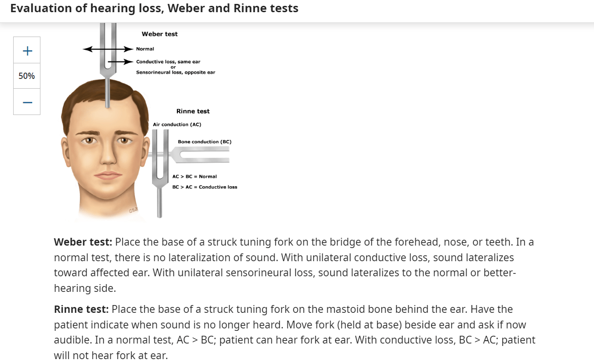This screenshot has height=364, width=594.
Task: Click the bold Weber test: paragraph heading
Action: pos(83,242)
